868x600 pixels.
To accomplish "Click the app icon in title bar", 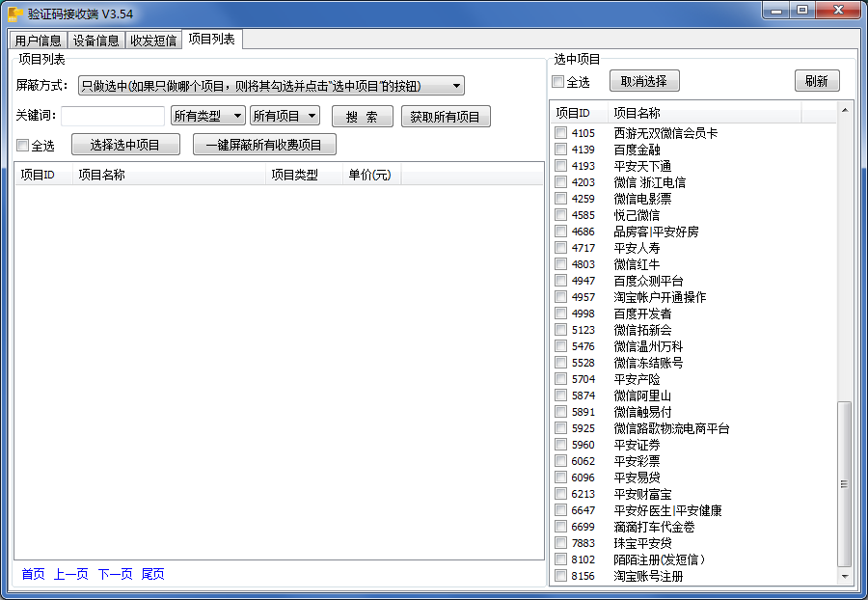I will pos(14,14).
